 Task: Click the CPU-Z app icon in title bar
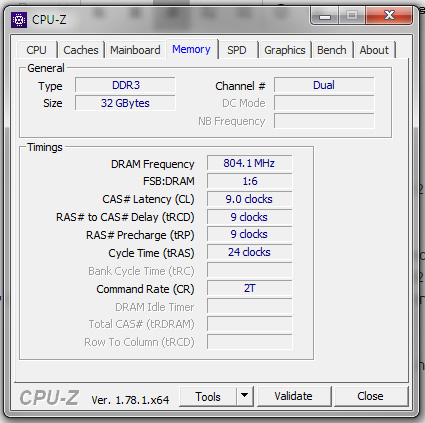pyautogui.click(x=19, y=20)
